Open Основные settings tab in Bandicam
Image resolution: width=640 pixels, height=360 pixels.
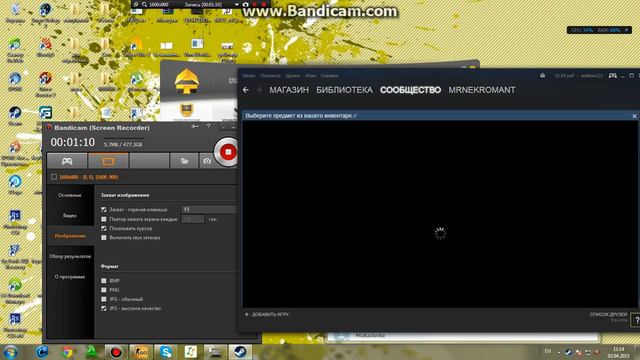pyautogui.click(x=70, y=195)
